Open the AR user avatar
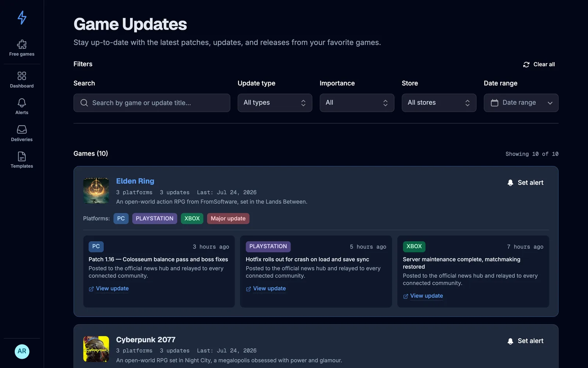 point(22,351)
